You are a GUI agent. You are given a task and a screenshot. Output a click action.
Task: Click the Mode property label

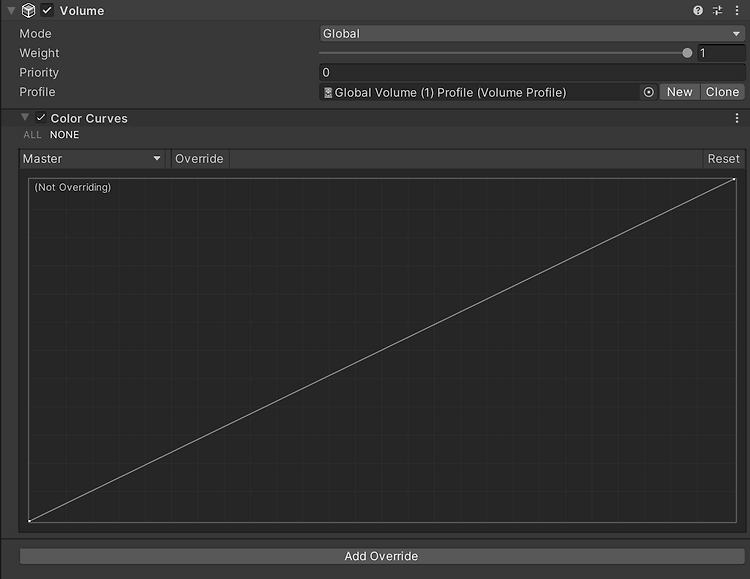pos(35,33)
